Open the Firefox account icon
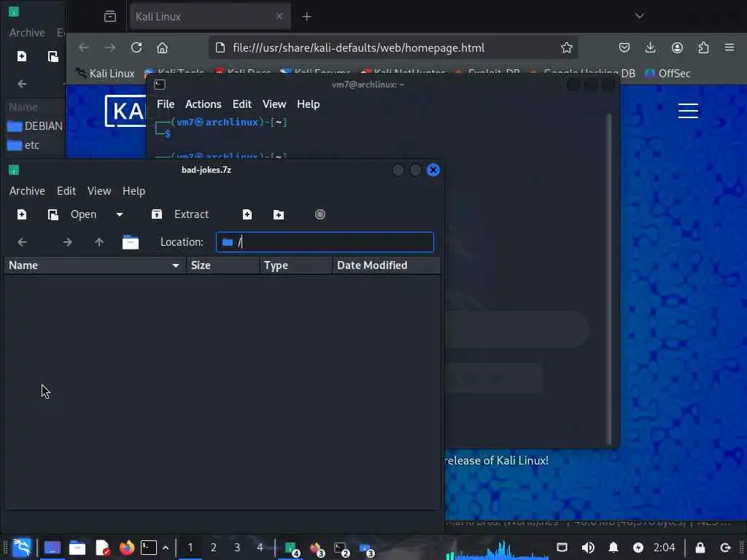The height and width of the screenshot is (560, 747). (x=677, y=47)
